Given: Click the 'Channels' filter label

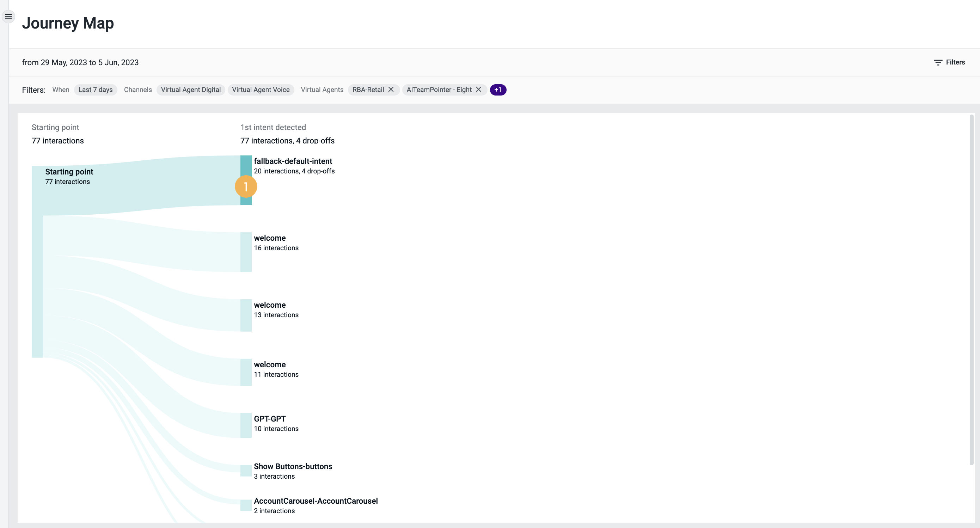Looking at the screenshot, I should [x=138, y=90].
